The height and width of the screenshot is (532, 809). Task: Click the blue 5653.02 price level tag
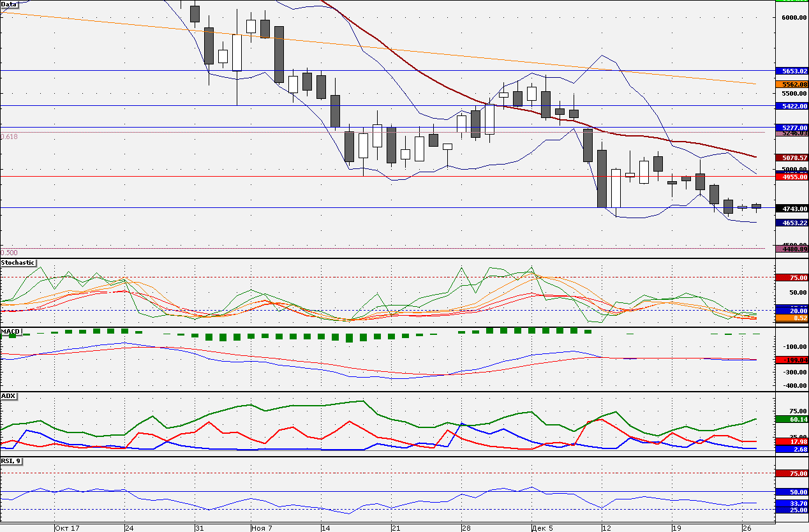tap(791, 71)
